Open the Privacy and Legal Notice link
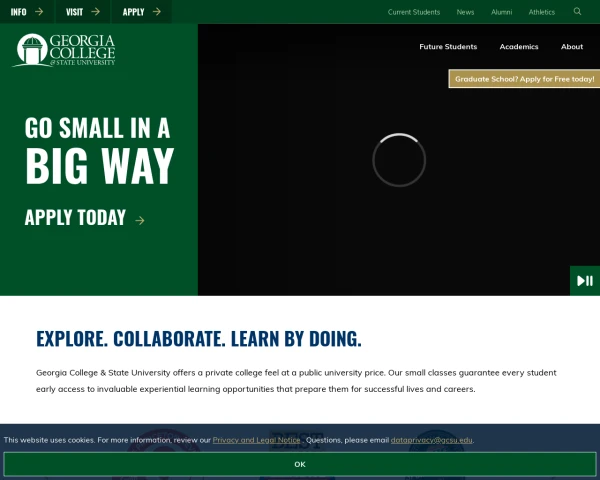 256,440
